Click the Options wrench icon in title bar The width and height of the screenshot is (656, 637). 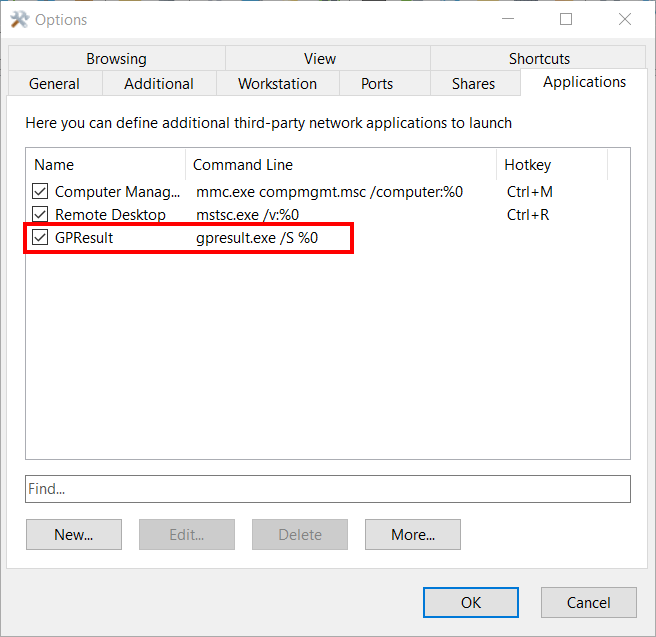point(19,19)
